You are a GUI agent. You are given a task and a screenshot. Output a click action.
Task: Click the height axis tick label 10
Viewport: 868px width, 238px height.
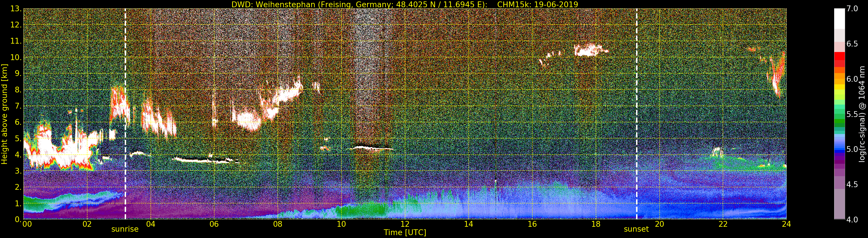(x=16, y=57)
